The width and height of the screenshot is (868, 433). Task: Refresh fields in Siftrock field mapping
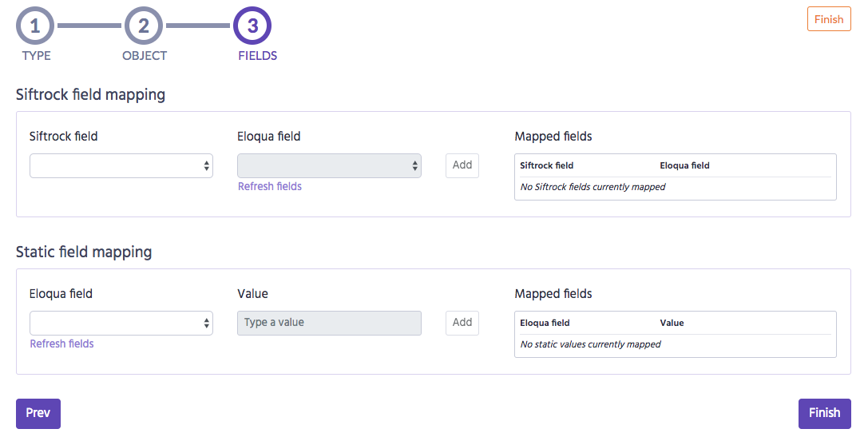[x=270, y=187]
